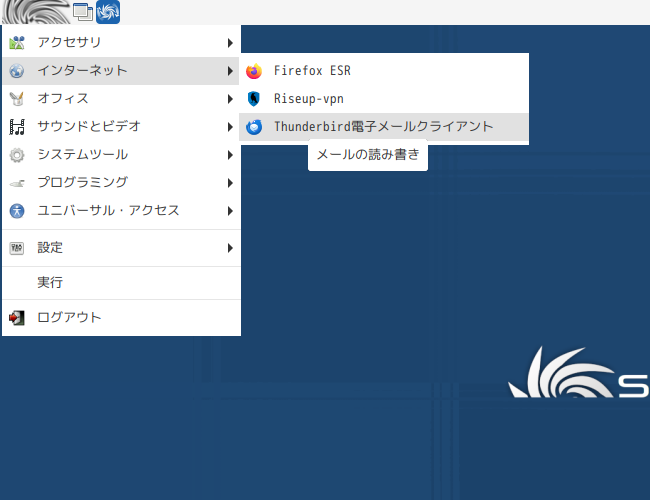Launch Riseup-vpn from the submenu
650x500 pixels.
point(384,99)
